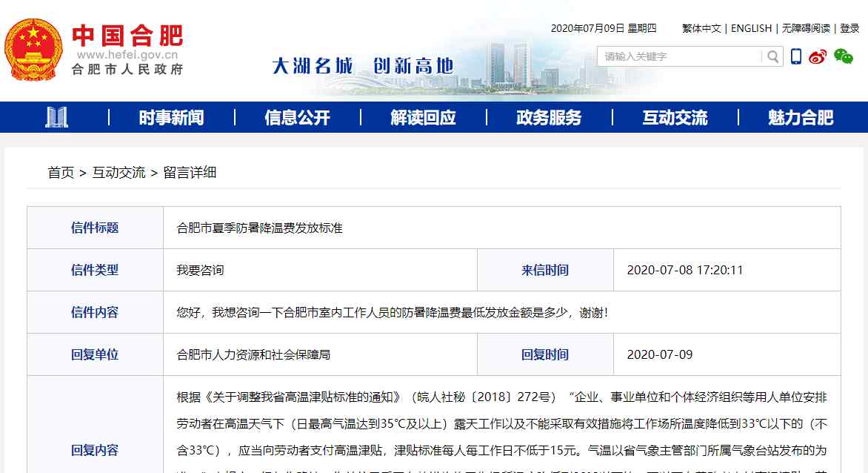Screen dimensions: 868x473
Task: Click the 我要咨询 value cell
Action: coord(320,270)
